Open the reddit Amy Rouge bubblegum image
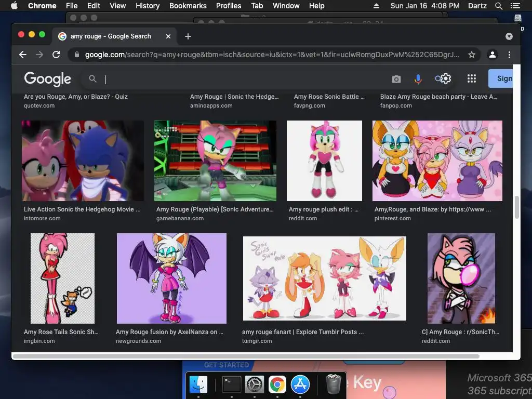 click(x=461, y=278)
